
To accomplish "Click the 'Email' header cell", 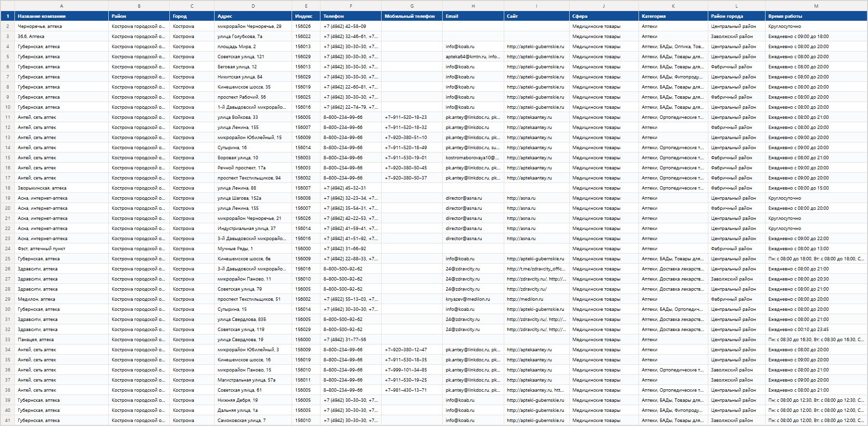I will pyautogui.click(x=473, y=16).
